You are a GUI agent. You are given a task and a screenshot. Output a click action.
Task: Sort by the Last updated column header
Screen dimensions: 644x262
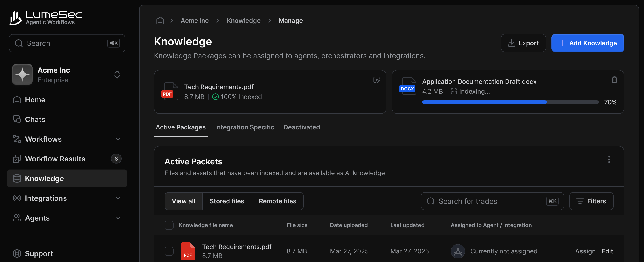(407, 225)
